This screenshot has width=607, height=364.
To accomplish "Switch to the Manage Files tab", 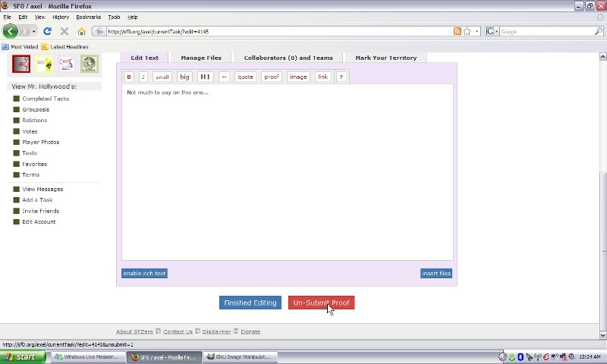I will (201, 58).
